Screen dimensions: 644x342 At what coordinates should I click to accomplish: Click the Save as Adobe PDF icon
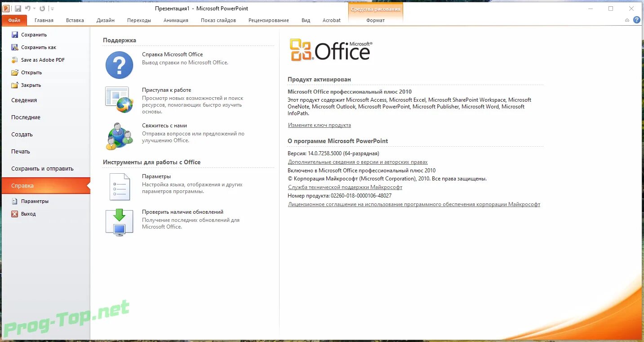click(15, 60)
